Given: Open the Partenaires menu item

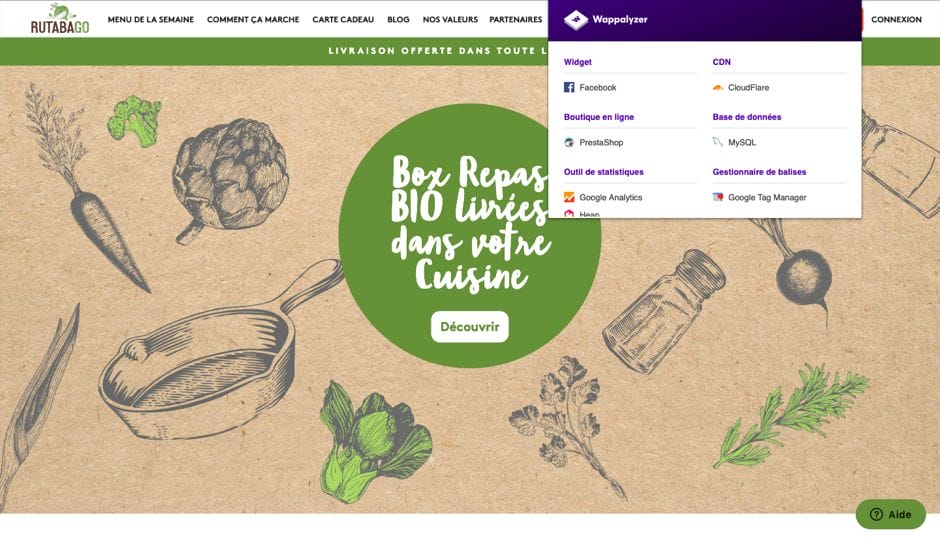Looking at the screenshot, I should 516,19.
